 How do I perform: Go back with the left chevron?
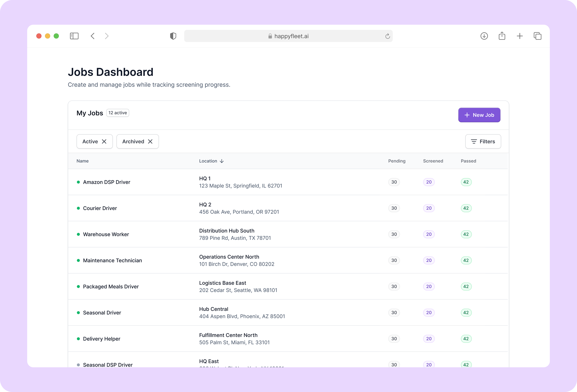coord(93,36)
